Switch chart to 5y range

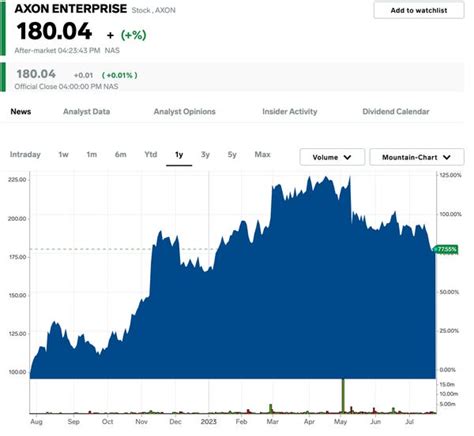click(x=232, y=155)
